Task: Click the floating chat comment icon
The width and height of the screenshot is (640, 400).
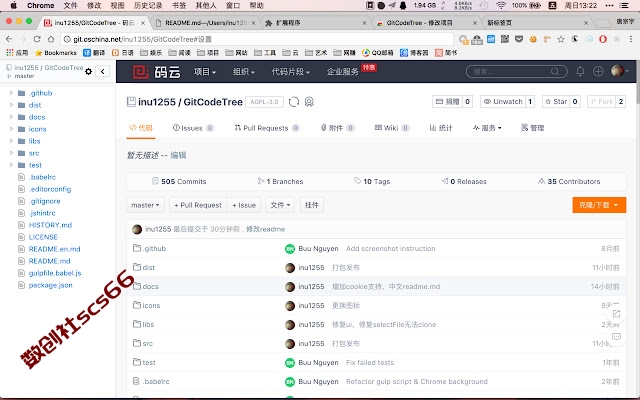Action: click(x=616, y=336)
